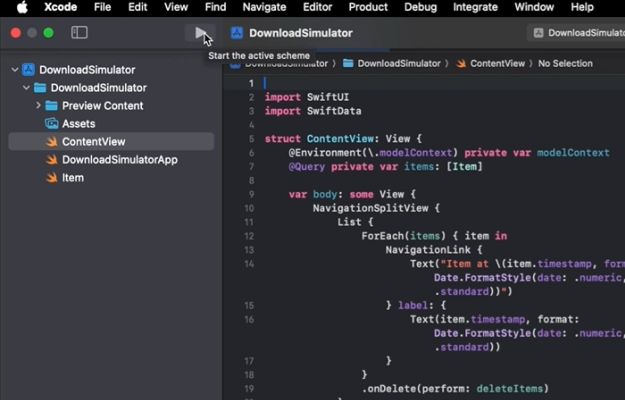625x400 pixels.
Task: Click the Preview Content folder icon
Action: (51, 106)
